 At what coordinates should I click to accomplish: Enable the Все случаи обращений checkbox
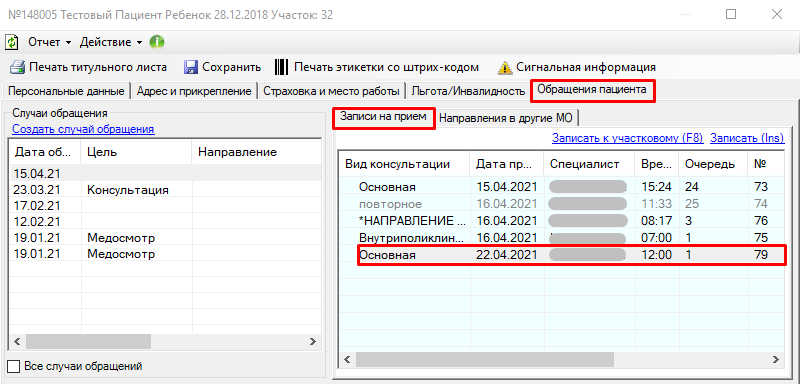point(14,366)
